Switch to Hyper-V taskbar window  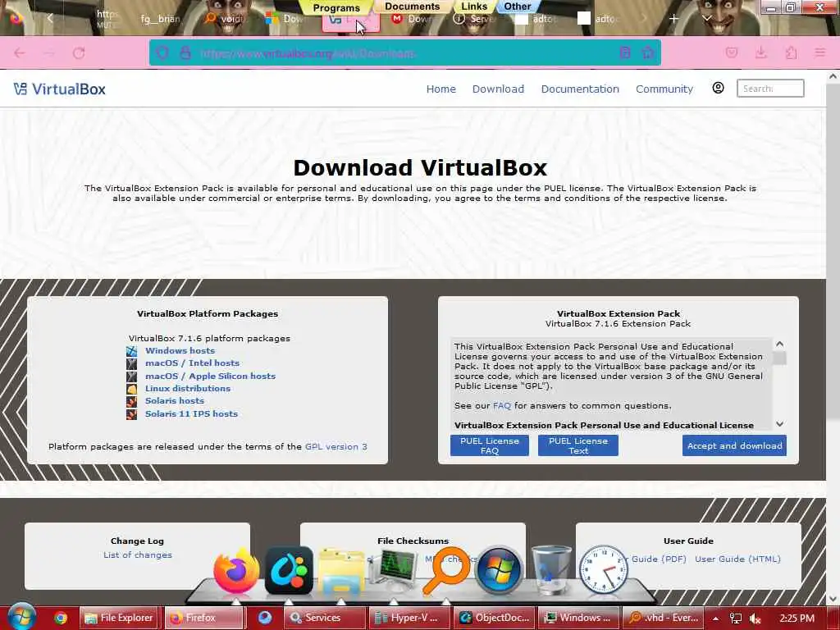[x=409, y=618]
